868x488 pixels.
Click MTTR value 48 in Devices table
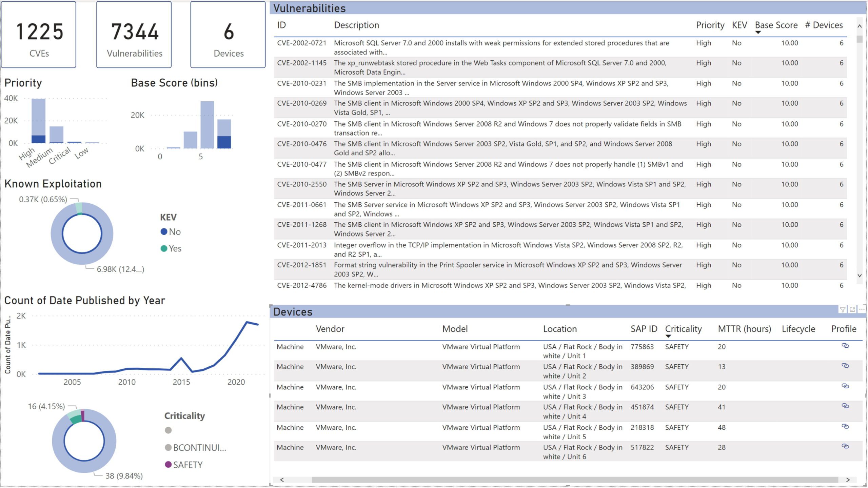pos(722,428)
